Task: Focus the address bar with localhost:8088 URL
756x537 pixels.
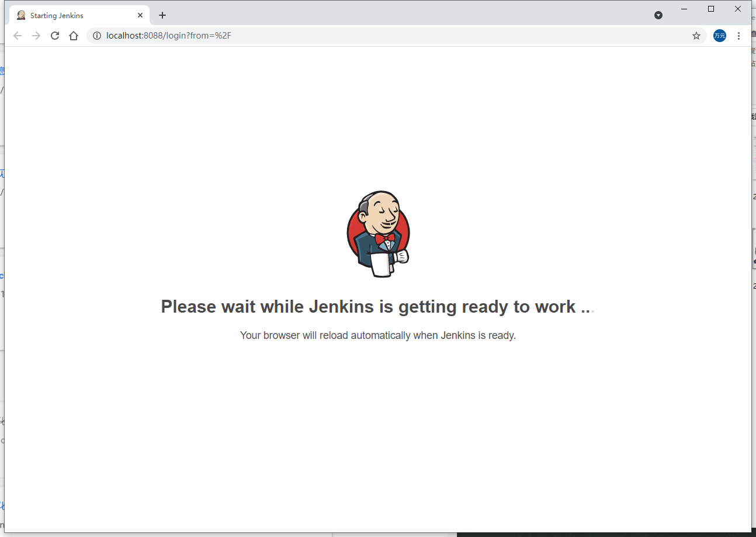Action: (x=397, y=36)
